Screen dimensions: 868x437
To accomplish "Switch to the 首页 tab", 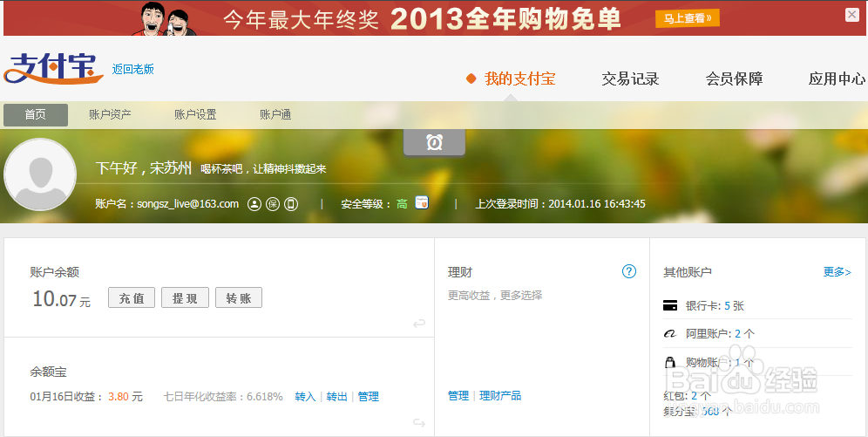I will tap(36, 114).
